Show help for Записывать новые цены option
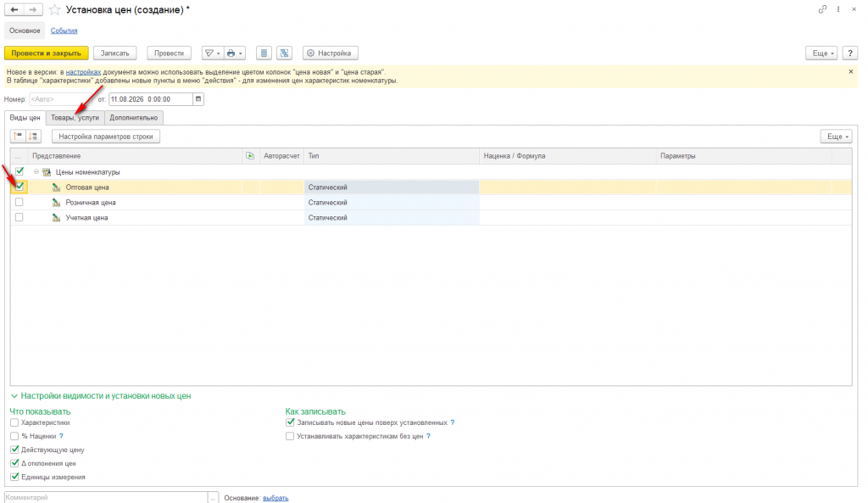Screen dimensions: 868x503 [x=453, y=422]
